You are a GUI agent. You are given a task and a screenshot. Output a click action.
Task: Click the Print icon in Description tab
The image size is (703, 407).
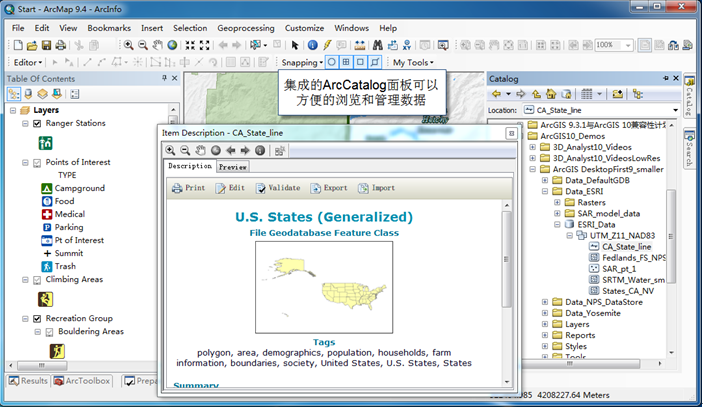[177, 187]
